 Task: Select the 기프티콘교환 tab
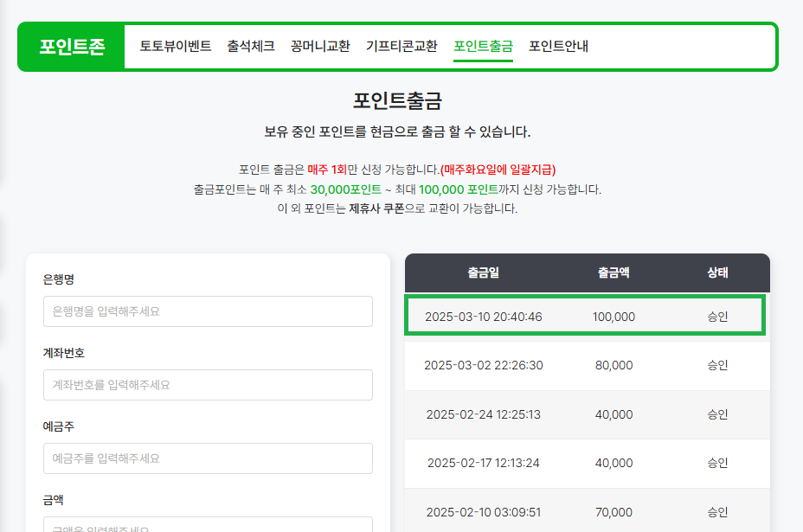pyautogui.click(x=401, y=46)
